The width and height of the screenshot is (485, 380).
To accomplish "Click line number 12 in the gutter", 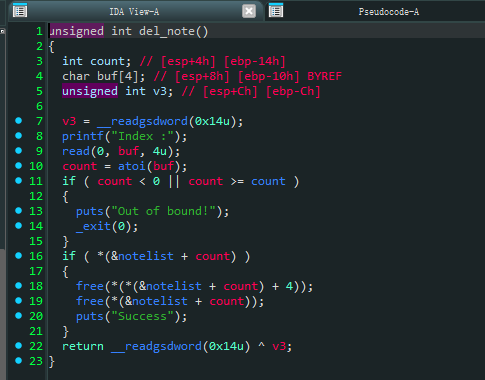I will 36,196.
